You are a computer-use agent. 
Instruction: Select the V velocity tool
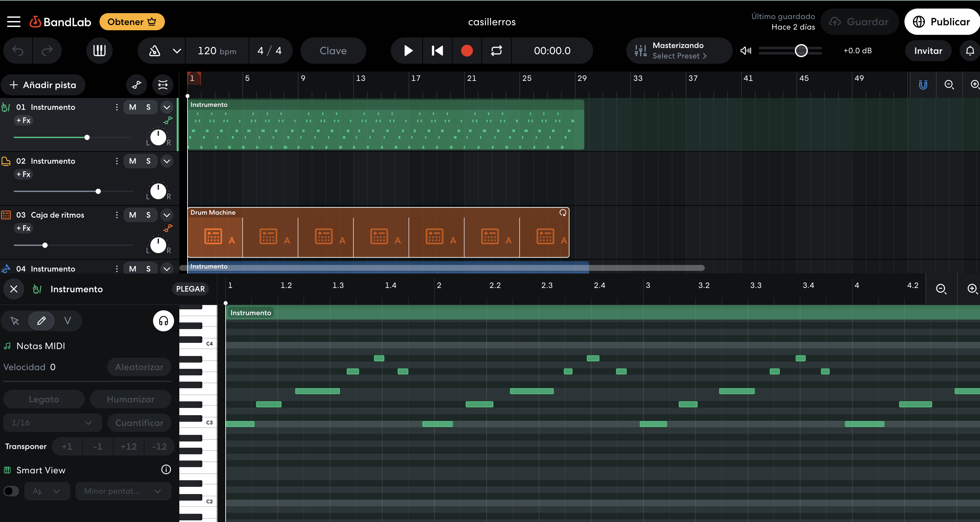point(67,320)
